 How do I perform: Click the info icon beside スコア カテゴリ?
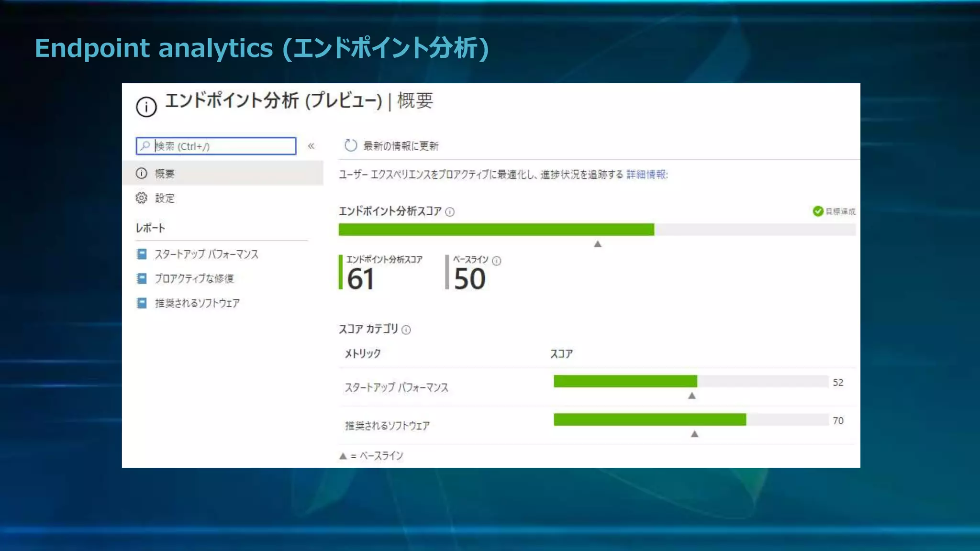pos(406,330)
